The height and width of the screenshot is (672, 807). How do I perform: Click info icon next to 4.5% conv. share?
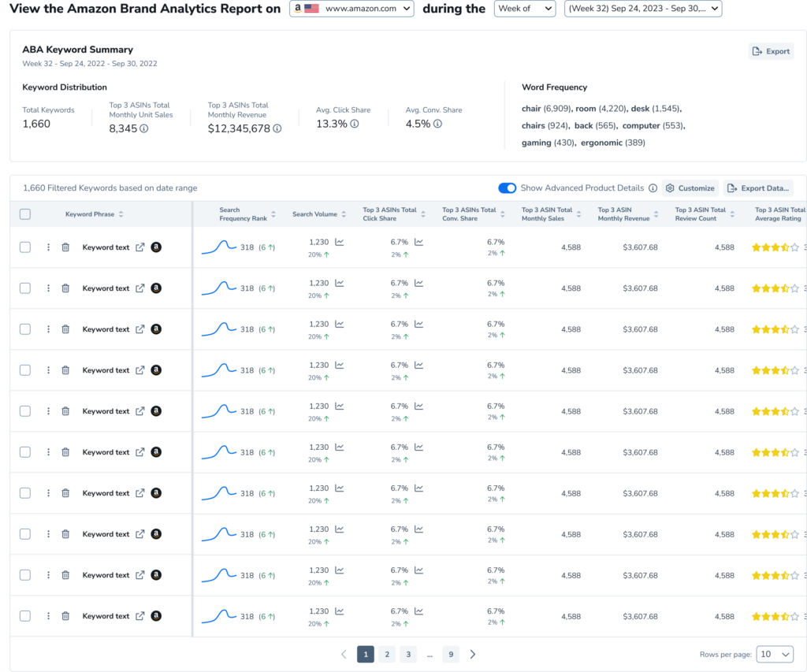click(x=437, y=124)
